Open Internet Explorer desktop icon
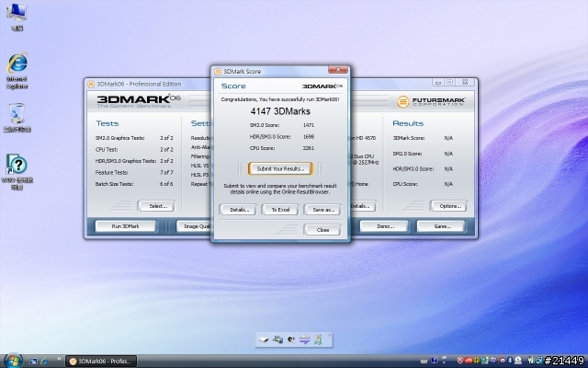 (17, 71)
